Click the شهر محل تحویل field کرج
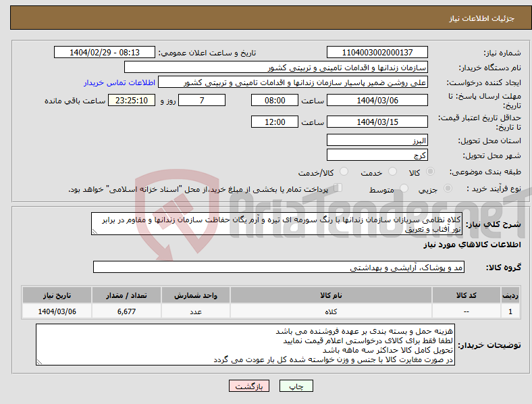The image size is (532, 404). pyautogui.click(x=377, y=155)
